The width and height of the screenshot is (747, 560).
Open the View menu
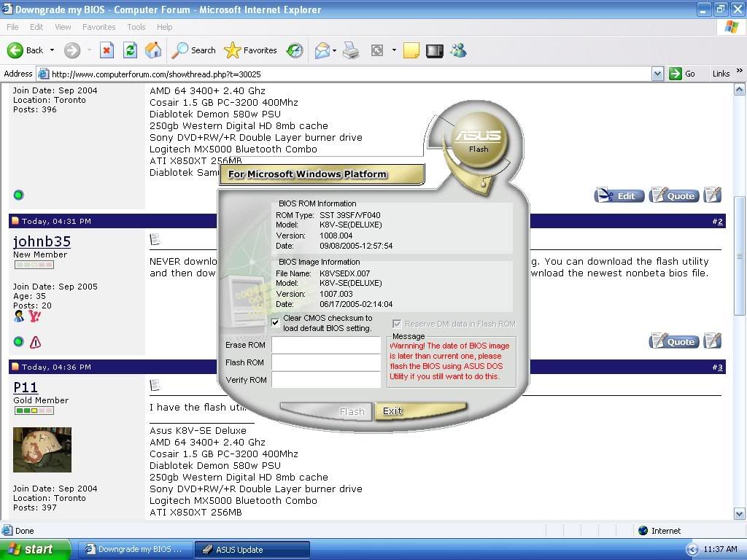(x=63, y=27)
